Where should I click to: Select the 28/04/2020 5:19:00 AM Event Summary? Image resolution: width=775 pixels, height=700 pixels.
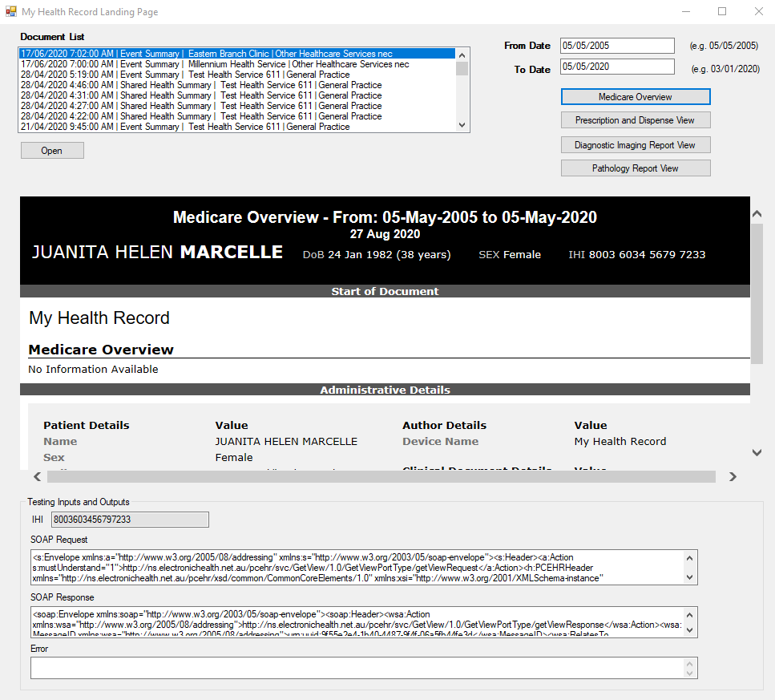click(236, 75)
